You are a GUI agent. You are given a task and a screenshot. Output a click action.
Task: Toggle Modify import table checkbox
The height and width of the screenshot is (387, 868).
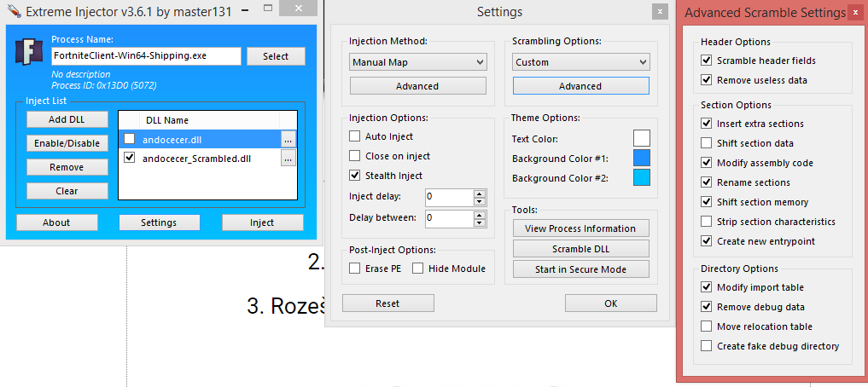pos(706,287)
